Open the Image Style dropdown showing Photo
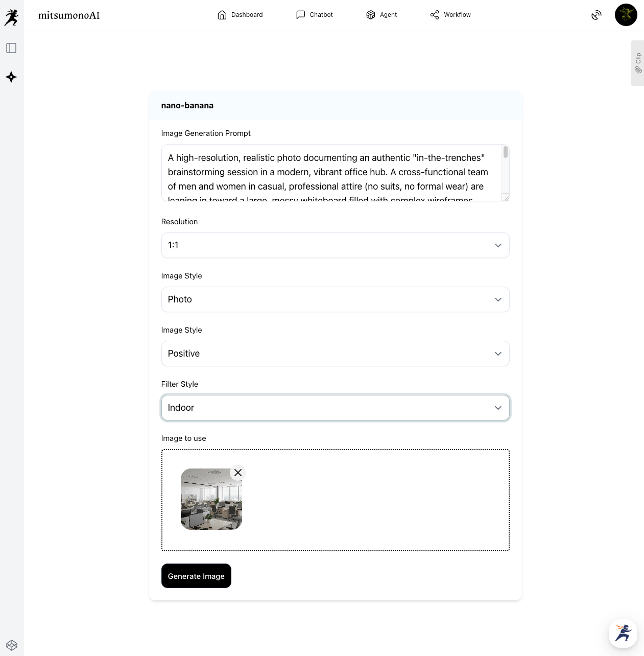Screen dimensions: 644x656 [x=335, y=299]
